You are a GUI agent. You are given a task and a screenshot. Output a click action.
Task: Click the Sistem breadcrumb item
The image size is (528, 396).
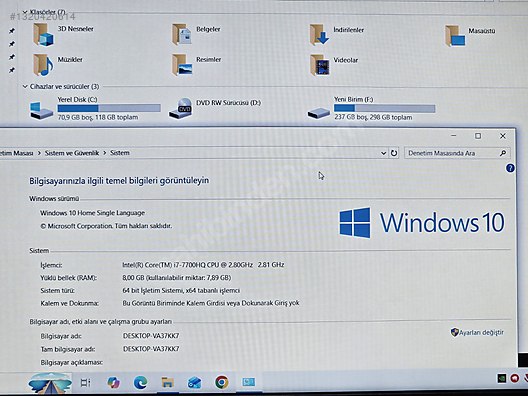120,153
